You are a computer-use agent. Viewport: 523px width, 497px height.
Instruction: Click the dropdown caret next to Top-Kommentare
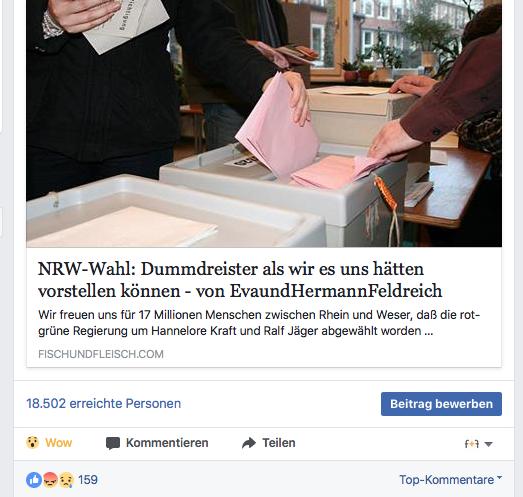(499, 477)
